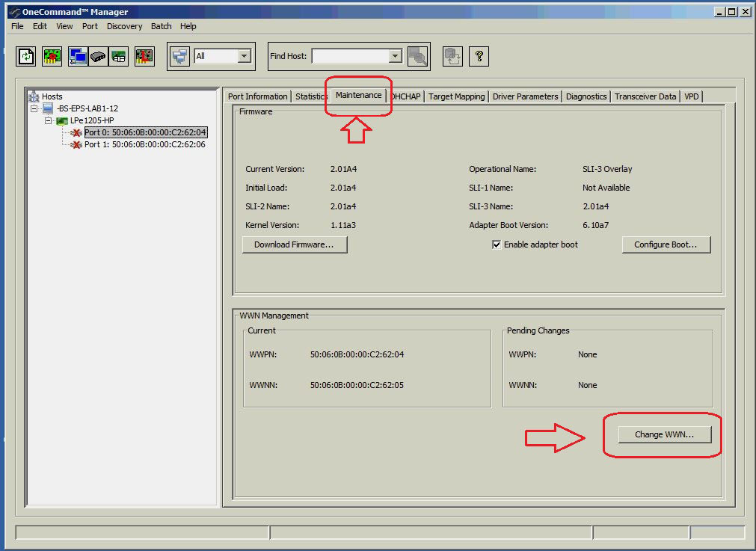Switch to Statistics tab
This screenshot has height=551, width=756.
click(310, 96)
